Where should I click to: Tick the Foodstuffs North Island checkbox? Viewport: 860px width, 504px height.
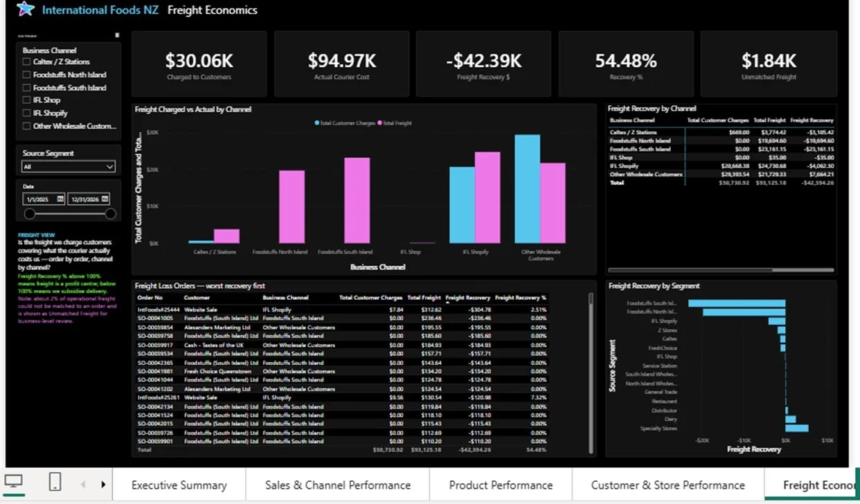tap(26, 75)
